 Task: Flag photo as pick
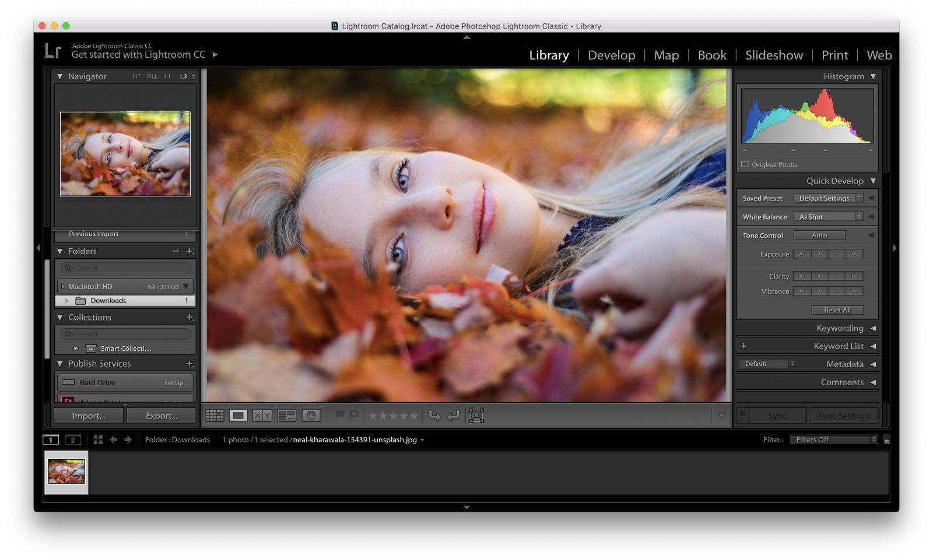point(339,415)
